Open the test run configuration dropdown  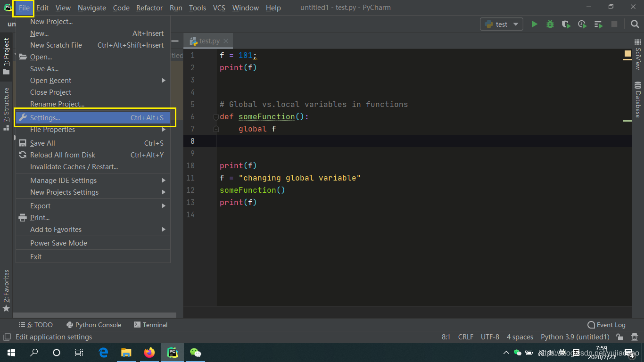(502, 24)
